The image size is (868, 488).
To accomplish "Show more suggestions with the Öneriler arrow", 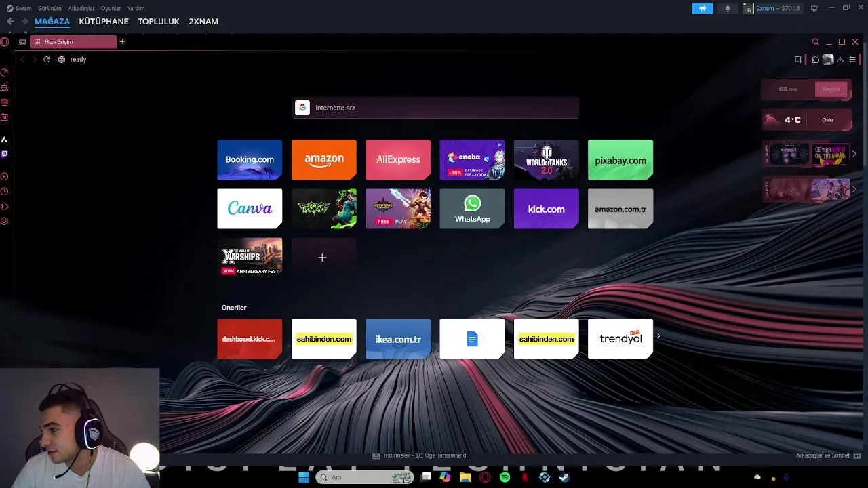I will tap(658, 335).
